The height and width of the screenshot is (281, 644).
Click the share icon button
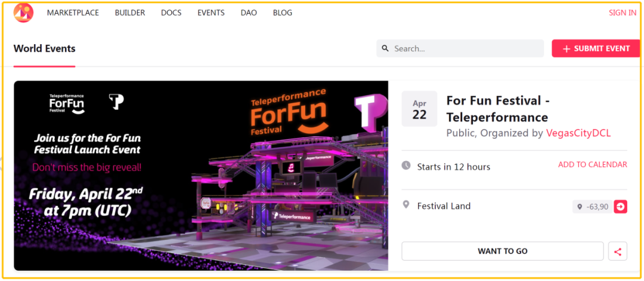click(x=617, y=251)
